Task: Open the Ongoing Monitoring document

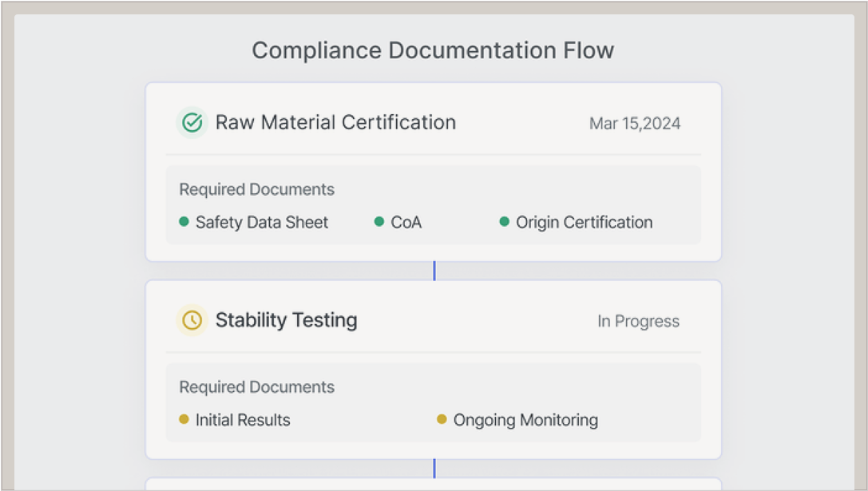Action: [x=525, y=420]
